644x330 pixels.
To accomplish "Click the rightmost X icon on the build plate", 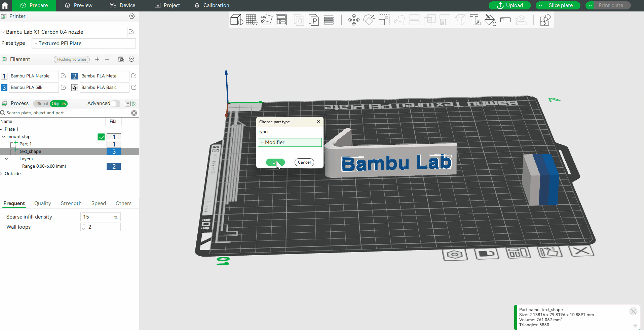I will click(581, 251).
